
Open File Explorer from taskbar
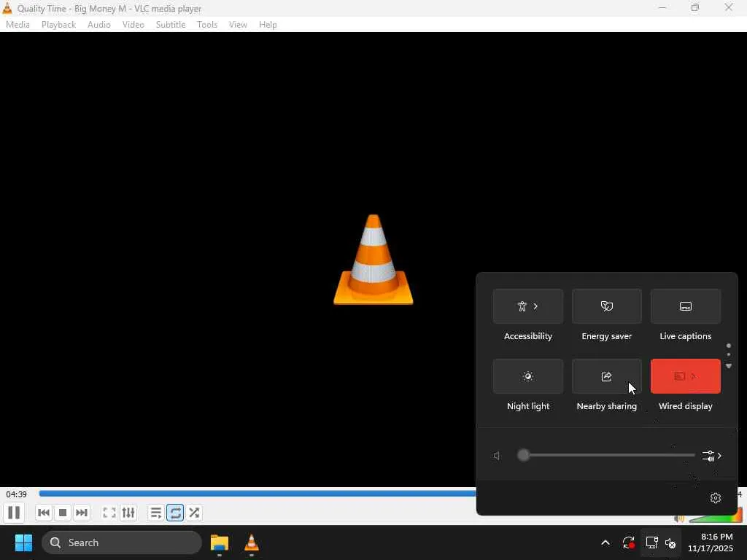coord(220,542)
